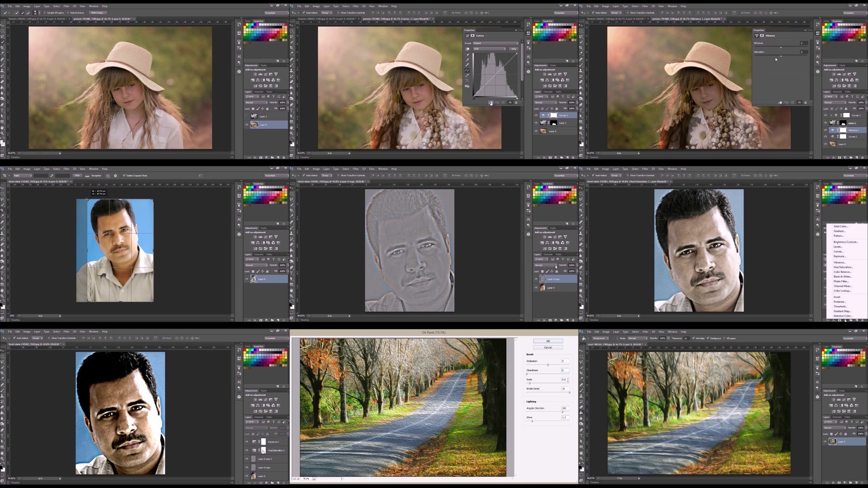Select Lasso tool in Exposure 1 layers window
The width and height of the screenshot is (868, 488).
coord(2,362)
